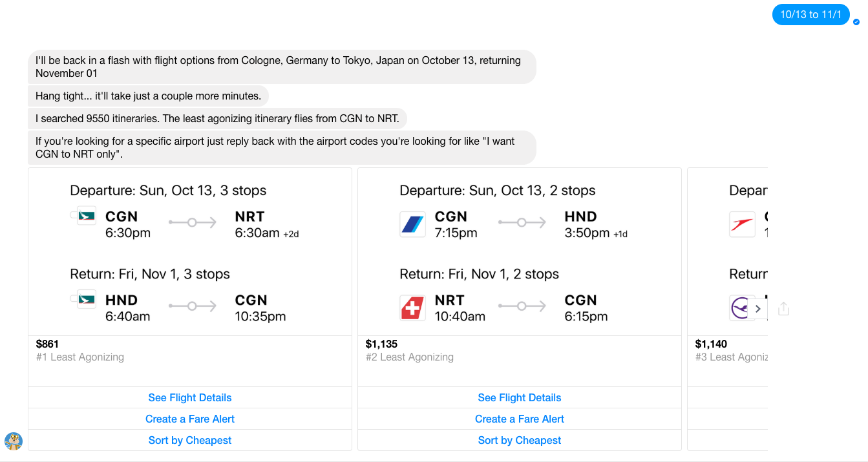Click the route arrow between CGN and NRT
Image resolution: width=868 pixels, height=462 pixels.
[x=193, y=222]
